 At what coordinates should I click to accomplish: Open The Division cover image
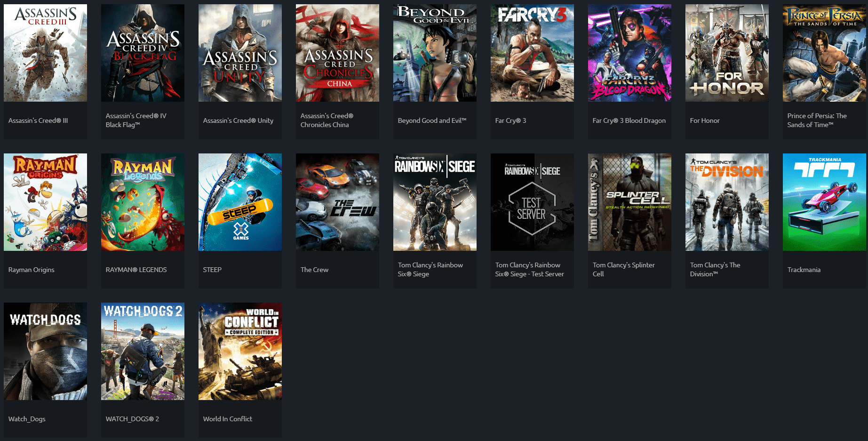(x=727, y=202)
